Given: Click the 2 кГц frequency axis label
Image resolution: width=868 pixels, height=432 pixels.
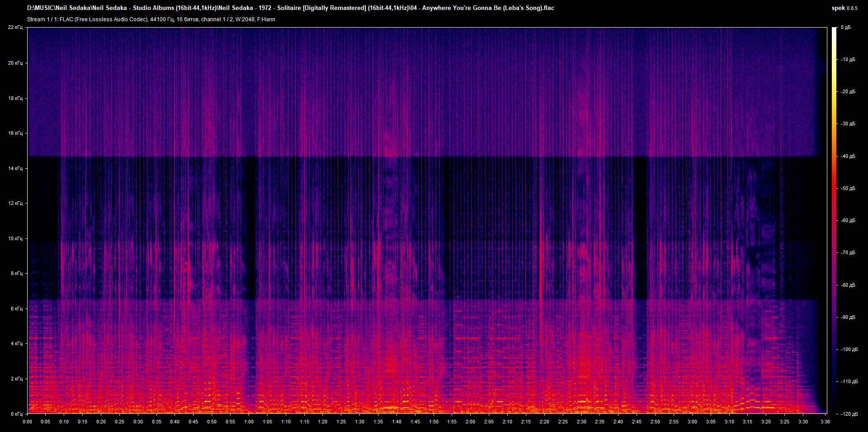Looking at the screenshot, I should (16, 379).
